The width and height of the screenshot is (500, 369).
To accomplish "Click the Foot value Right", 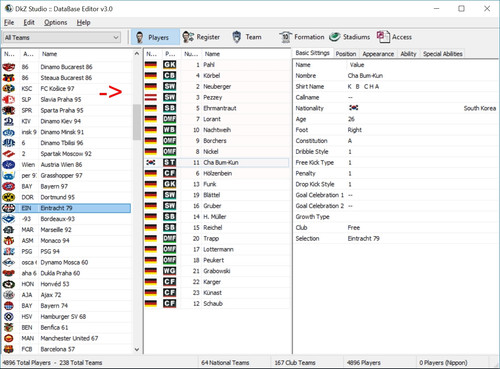I will coord(355,130).
